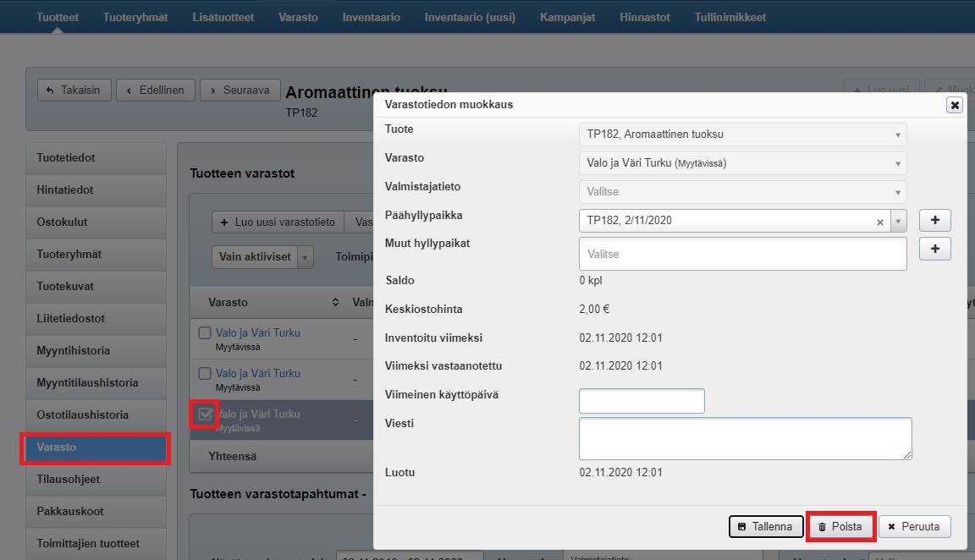Check the first Valo ja Väri Turku row
Viewport: 975px width, 560px height.
point(204,333)
